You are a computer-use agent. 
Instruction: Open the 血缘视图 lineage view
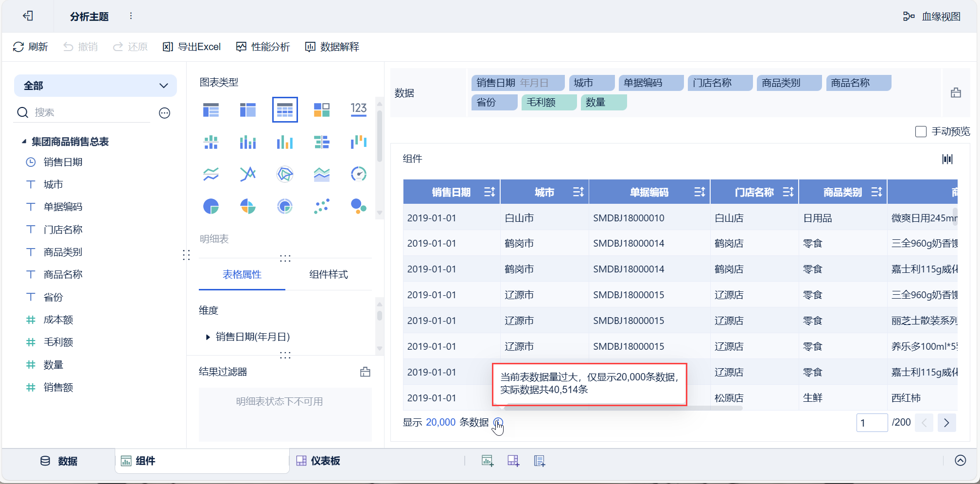[931, 17]
